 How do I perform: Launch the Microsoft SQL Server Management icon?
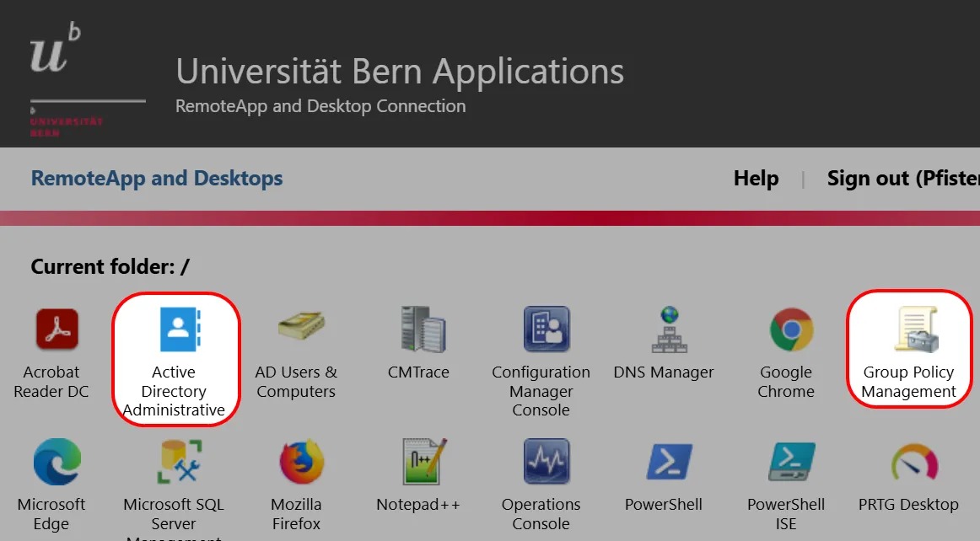180,462
